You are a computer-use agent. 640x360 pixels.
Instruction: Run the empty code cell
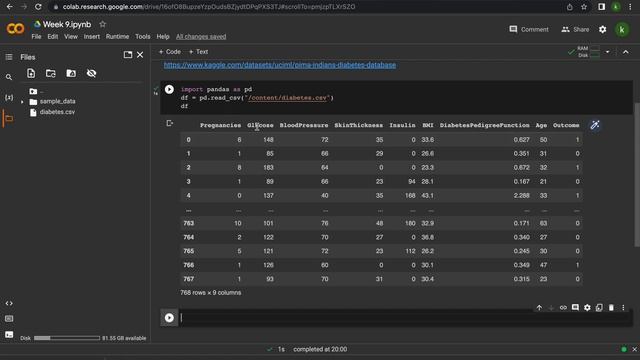pyautogui.click(x=169, y=318)
